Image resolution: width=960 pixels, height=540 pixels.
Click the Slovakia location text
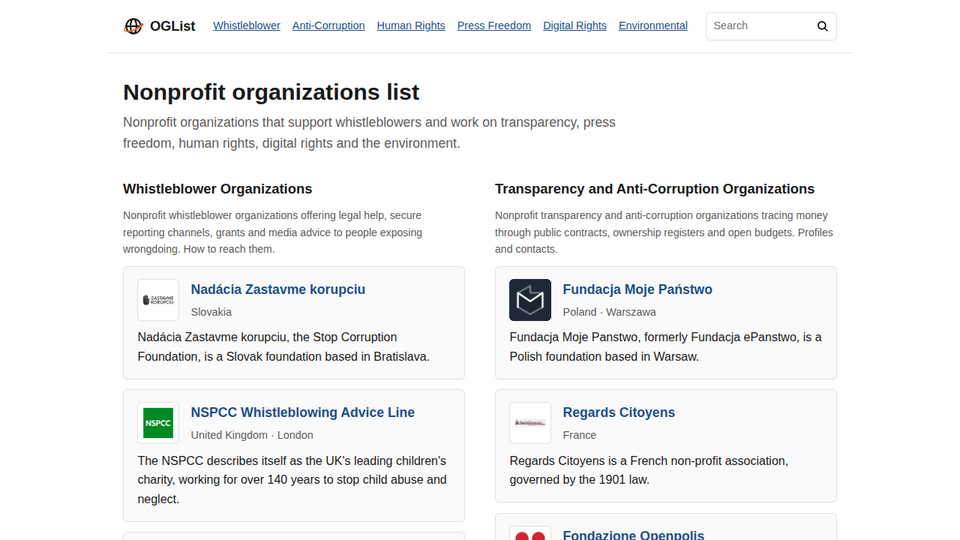pyautogui.click(x=211, y=312)
